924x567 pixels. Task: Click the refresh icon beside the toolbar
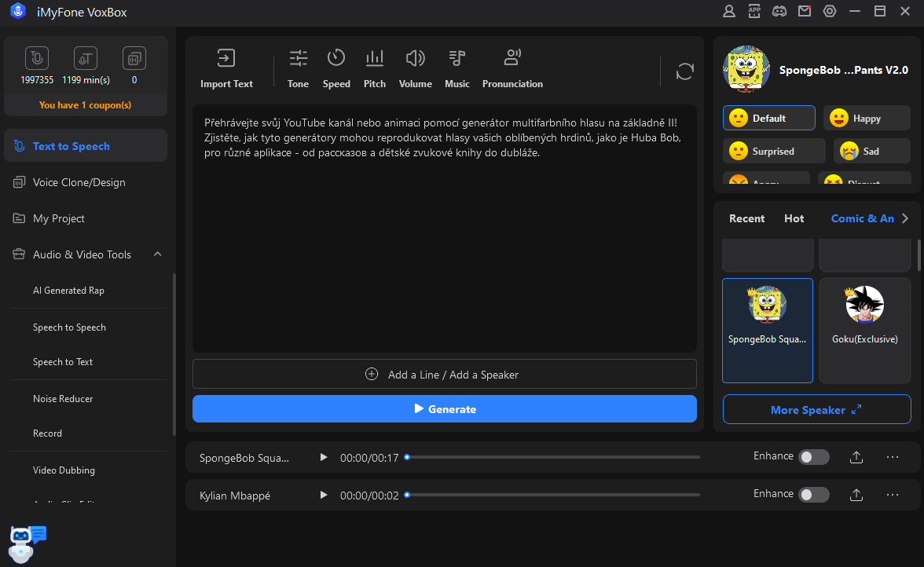(685, 71)
